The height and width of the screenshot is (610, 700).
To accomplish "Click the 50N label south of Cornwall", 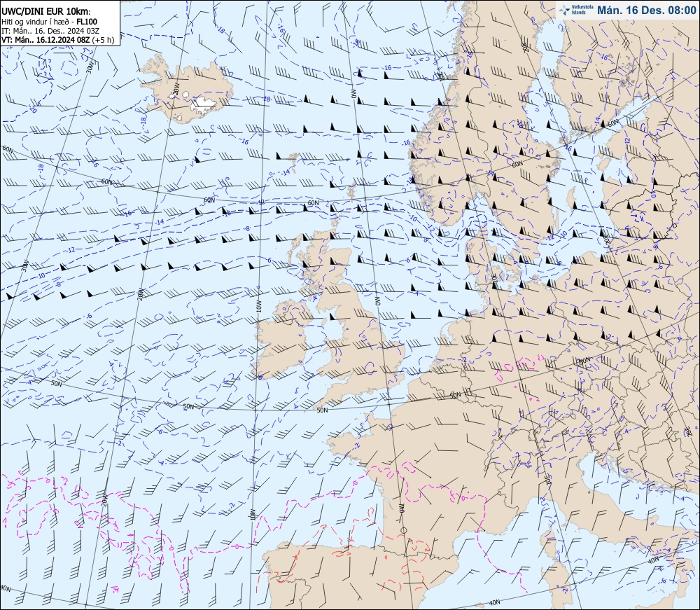I will 322,410.
